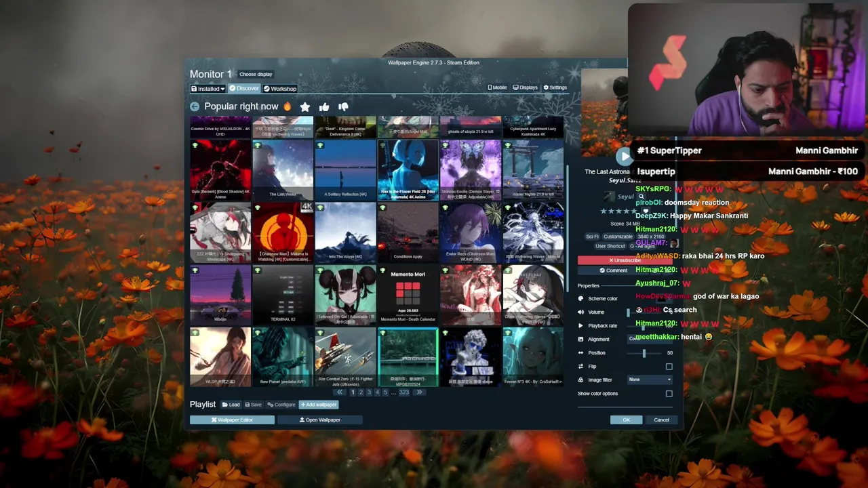Image resolution: width=868 pixels, height=488 pixels.
Task: Go to the last page with the double-right arrow
Action: click(419, 392)
